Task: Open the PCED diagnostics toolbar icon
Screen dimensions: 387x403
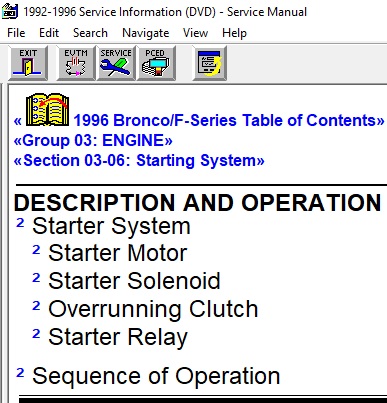Action: click(x=156, y=63)
